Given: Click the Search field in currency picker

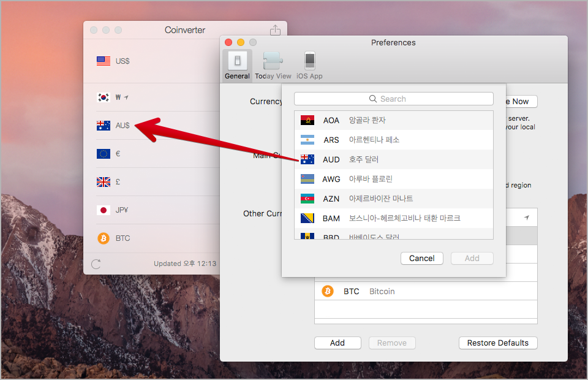Looking at the screenshot, I should tap(394, 99).
